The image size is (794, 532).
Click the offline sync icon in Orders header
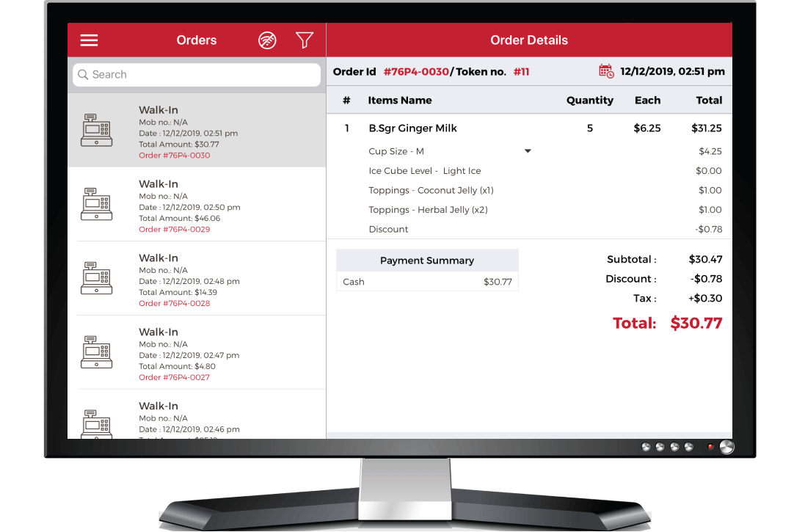(x=268, y=40)
